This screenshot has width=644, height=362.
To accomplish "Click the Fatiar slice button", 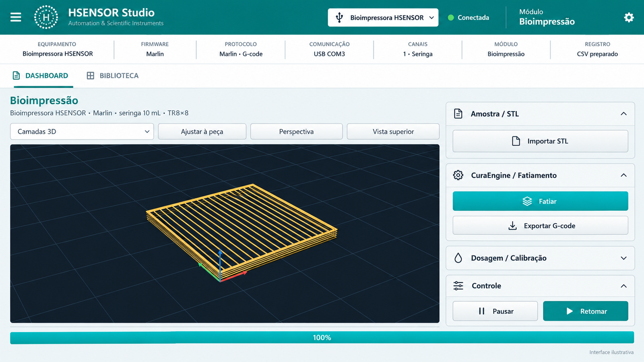I will [x=540, y=201].
